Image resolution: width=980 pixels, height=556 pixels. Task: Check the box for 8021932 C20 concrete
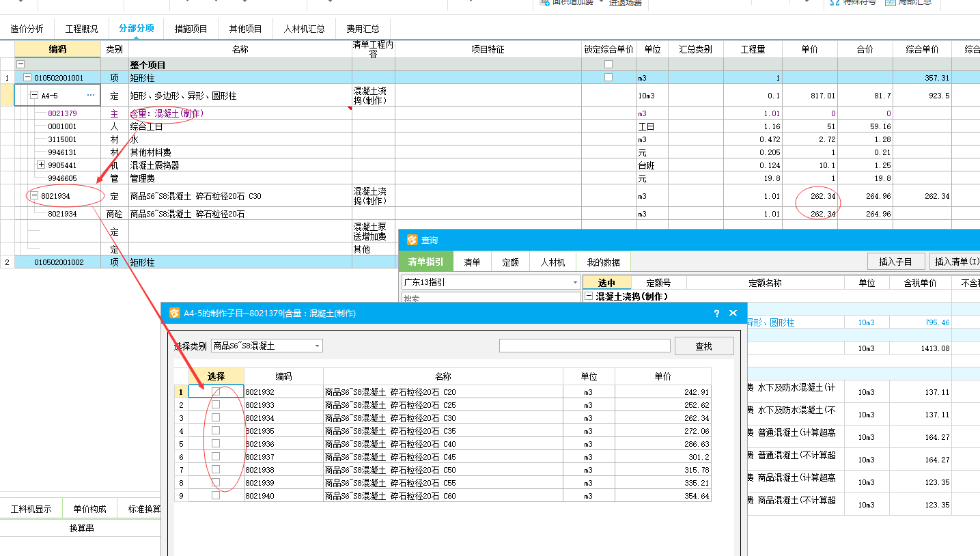coord(216,392)
